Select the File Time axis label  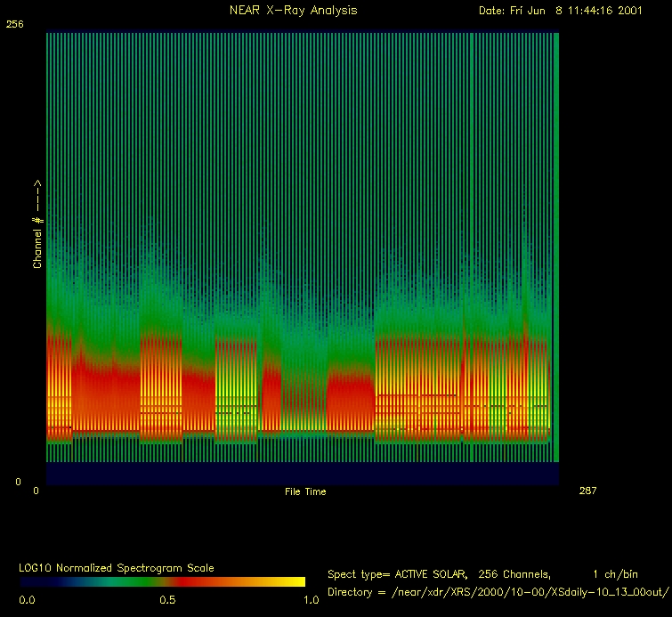click(x=305, y=491)
